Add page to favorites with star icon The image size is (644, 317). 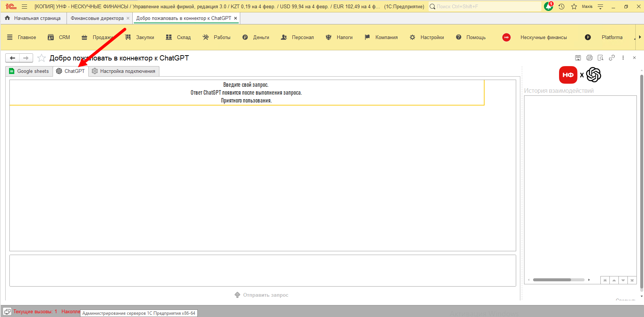[41, 58]
